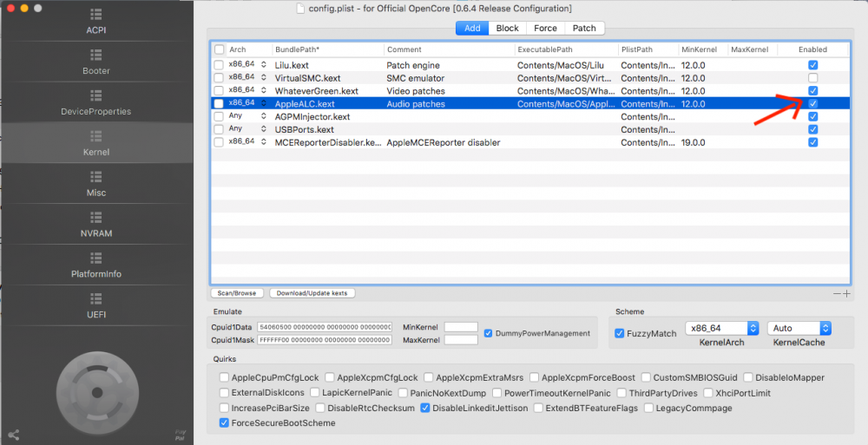This screenshot has width=868, height=445.
Task: Disable Lilu.kext Enabled checkbox
Action: coord(812,65)
